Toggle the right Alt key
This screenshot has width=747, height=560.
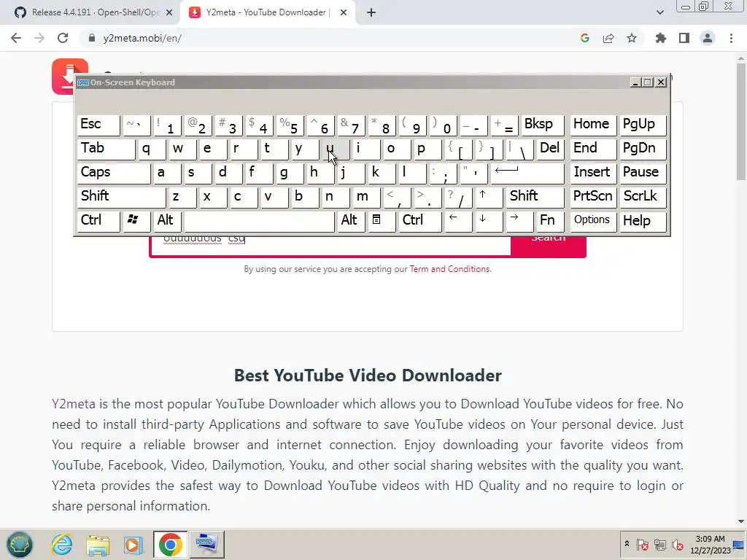[x=351, y=221]
